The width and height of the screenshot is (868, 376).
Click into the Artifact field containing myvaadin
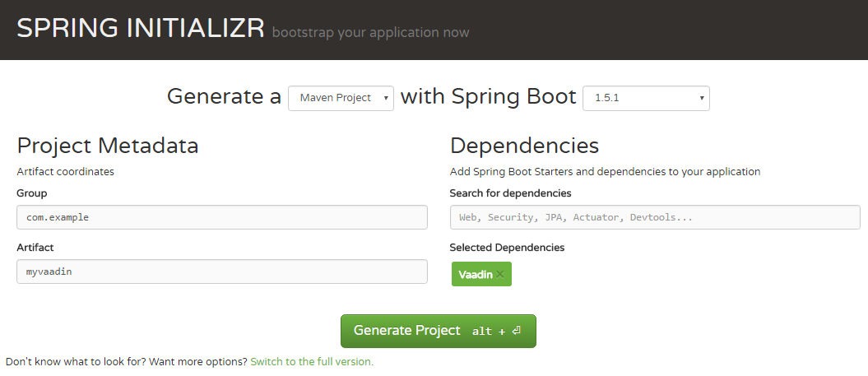[222, 272]
